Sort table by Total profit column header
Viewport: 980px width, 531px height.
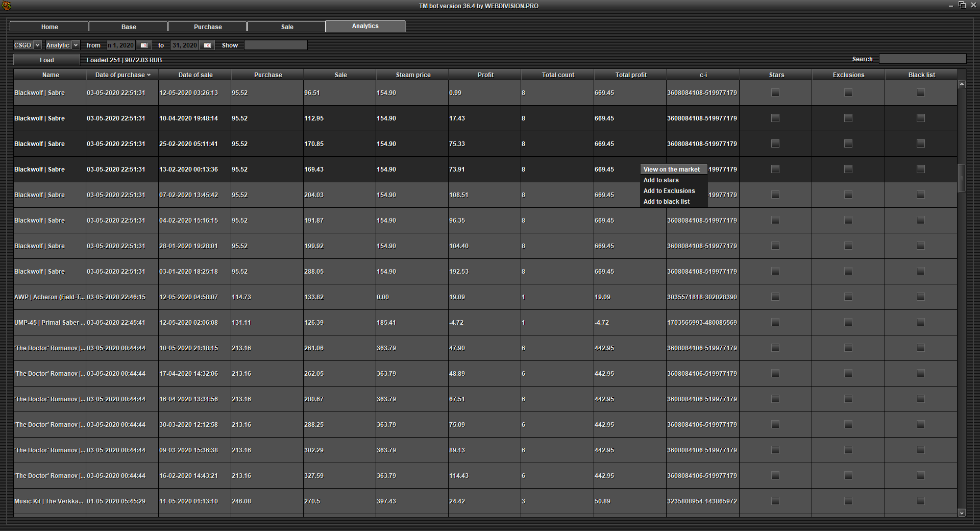[x=630, y=75]
